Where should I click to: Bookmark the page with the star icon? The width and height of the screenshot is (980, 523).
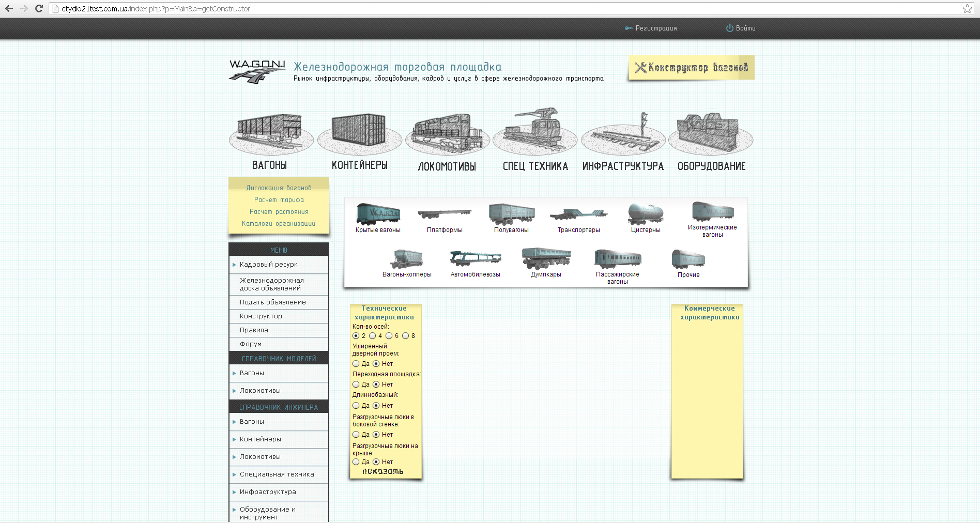click(x=967, y=8)
